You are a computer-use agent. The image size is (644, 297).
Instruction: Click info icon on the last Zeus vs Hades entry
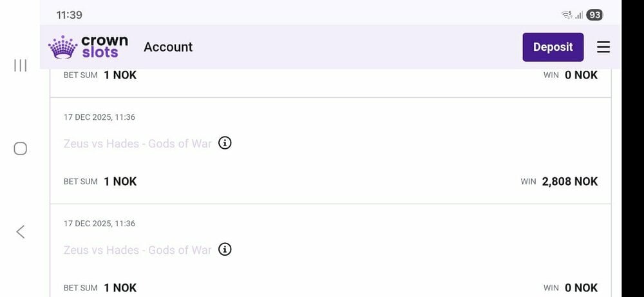pos(225,249)
